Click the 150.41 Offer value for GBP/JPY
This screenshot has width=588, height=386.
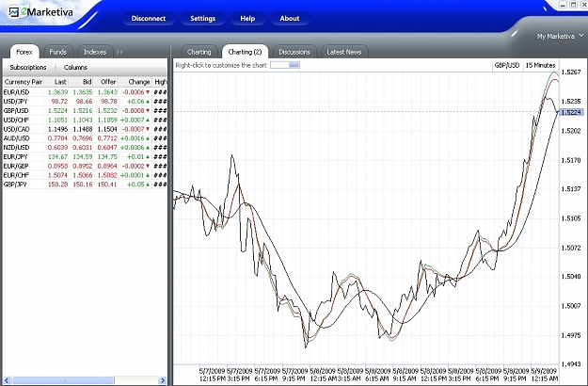[107, 185]
